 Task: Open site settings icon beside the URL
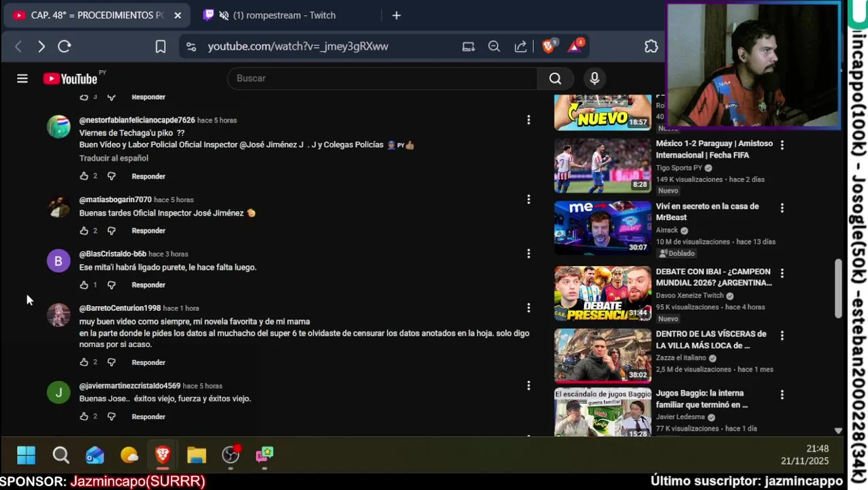click(x=191, y=46)
